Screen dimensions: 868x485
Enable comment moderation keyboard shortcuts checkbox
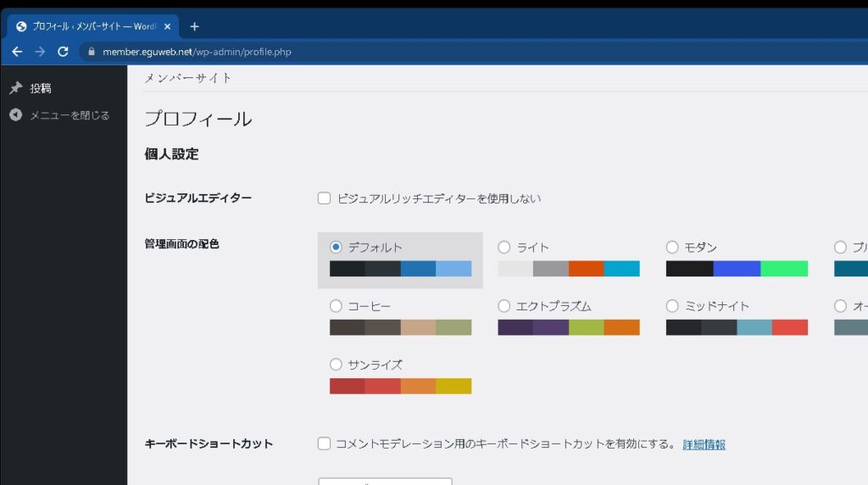[x=324, y=443]
